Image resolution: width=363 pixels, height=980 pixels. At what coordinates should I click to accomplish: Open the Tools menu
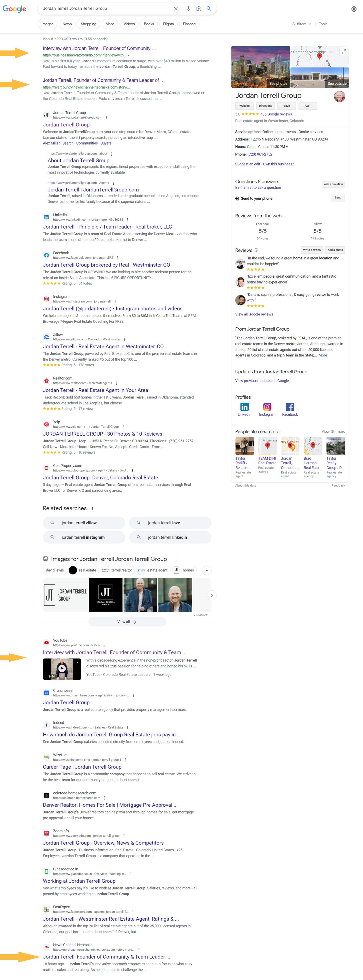323,24
